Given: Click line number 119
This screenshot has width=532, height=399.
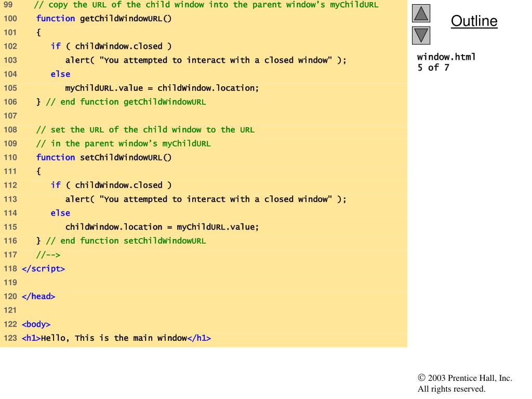Looking at the screenshot, I should click(10, 283).
